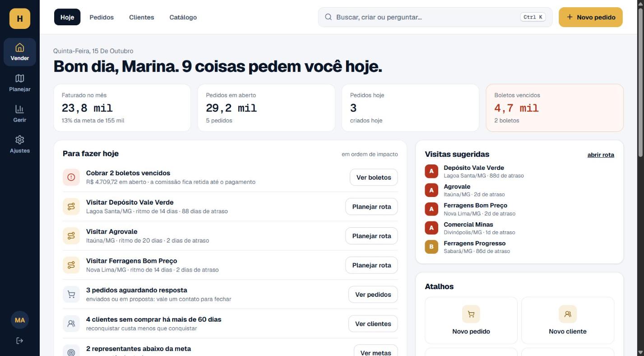Click the Ver clientes button
Viewport: 644px width, 356px height.
(373, 323)
